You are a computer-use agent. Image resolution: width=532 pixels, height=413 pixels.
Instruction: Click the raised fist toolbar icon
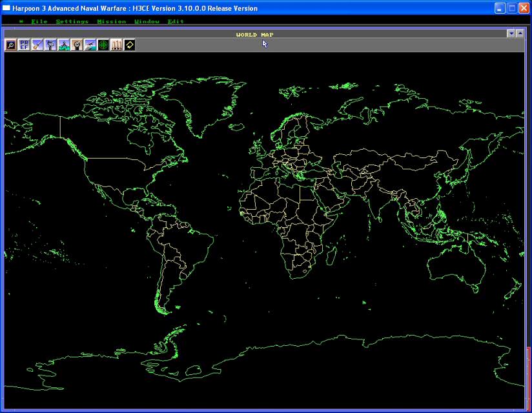(50, 45)
